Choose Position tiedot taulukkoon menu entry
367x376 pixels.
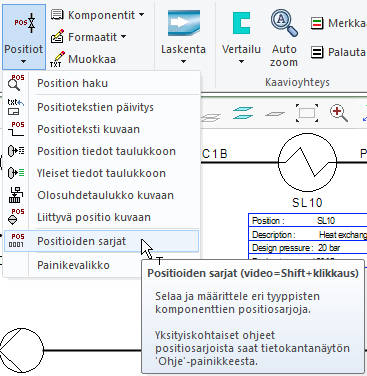coord(101,151)
